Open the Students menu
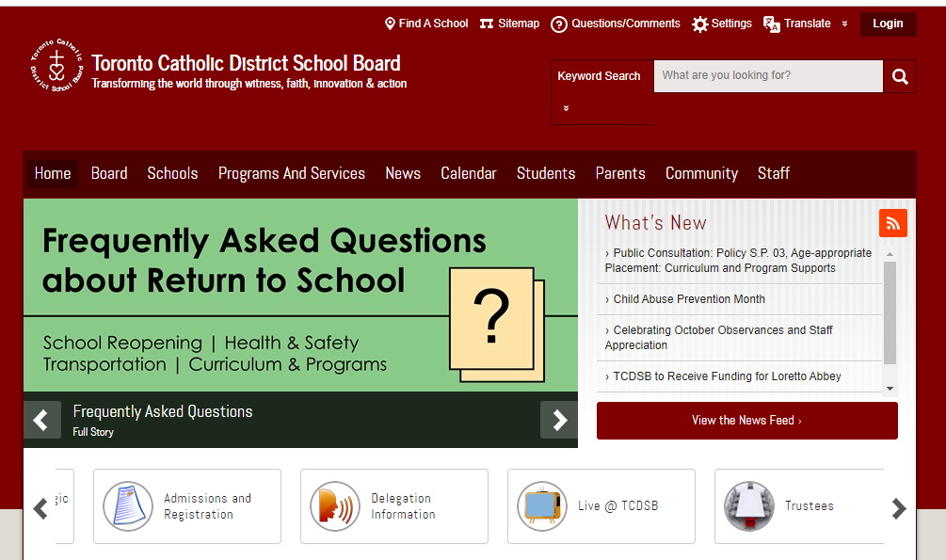 pyautogui.click(x=546, y=174)
